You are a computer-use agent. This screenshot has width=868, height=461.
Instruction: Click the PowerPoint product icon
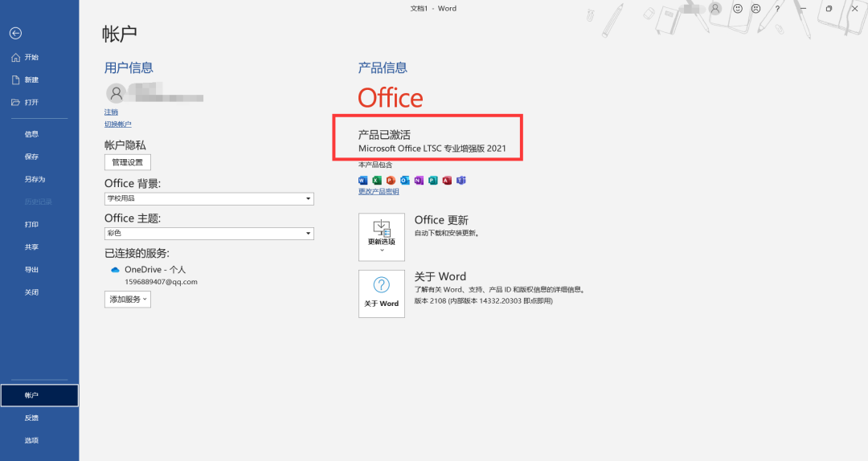click(391, 180)
